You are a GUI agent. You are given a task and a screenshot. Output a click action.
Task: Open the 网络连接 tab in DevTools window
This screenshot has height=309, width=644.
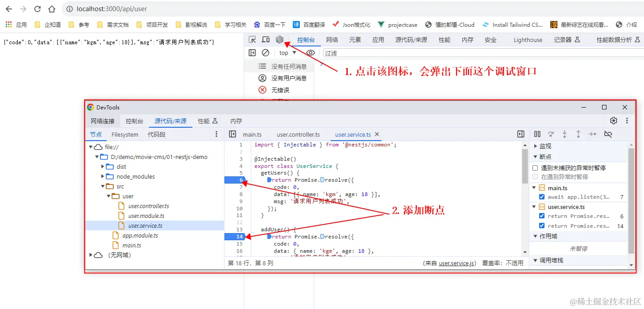point(103,121)
